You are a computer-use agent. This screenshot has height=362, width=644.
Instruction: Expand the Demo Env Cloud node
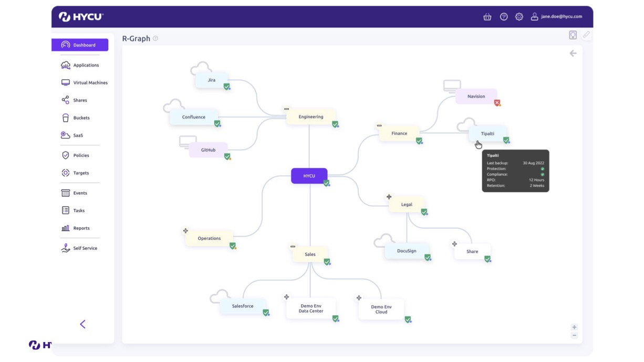(x=359, y=298)
